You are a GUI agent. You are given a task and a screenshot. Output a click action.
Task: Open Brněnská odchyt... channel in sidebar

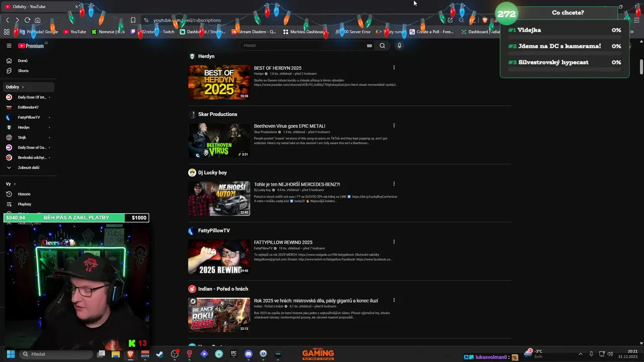point(28,157)
